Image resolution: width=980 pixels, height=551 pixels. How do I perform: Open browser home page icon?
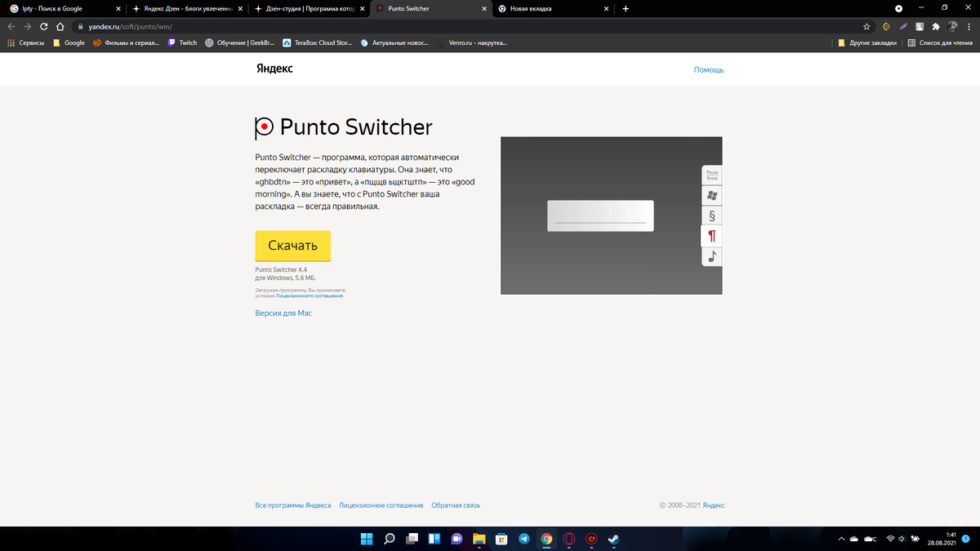pos(60,26)
